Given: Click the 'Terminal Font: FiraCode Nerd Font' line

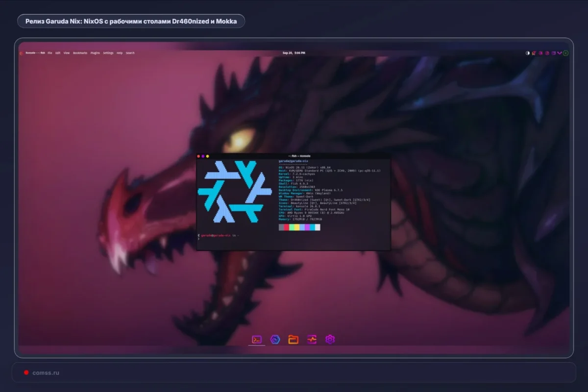Looking at the screenshot, I should point(314,210).
